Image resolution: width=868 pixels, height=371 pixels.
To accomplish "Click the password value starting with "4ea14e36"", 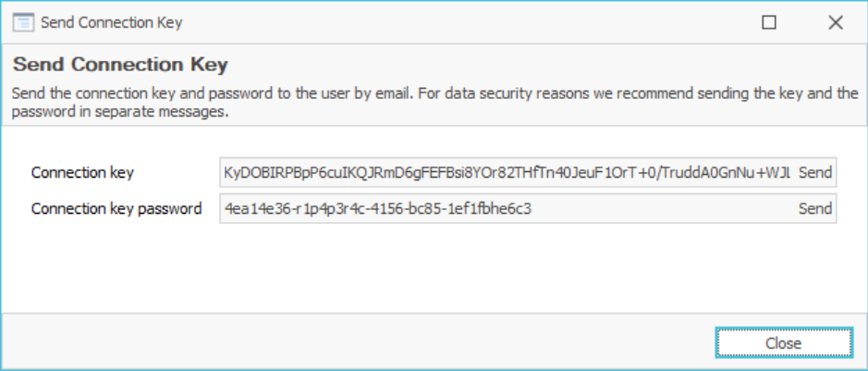I will (x=379, y=209).
